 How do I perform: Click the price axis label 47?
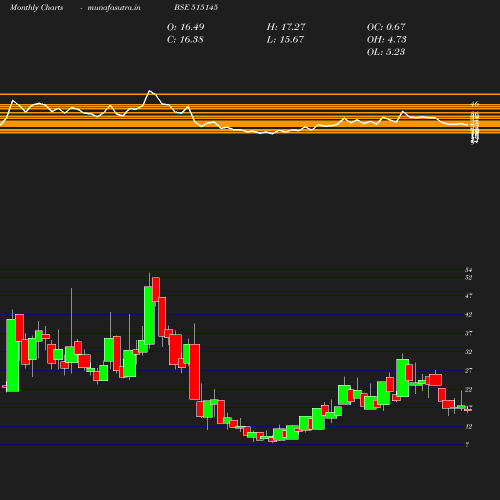(468, 296)
